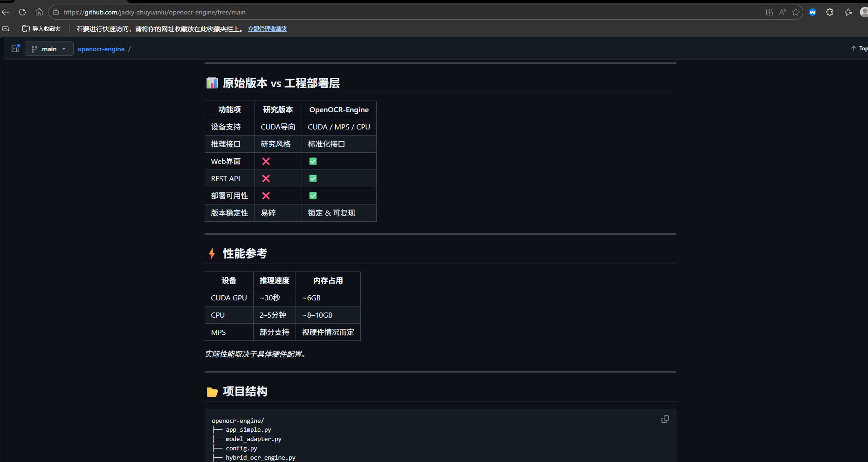Open the browser home page
This screenshot has height=462, width=868.
coord(39,12)
